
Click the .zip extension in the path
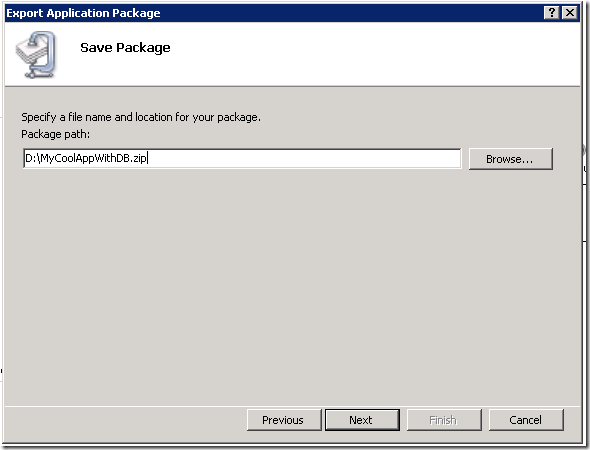[139, 159]
